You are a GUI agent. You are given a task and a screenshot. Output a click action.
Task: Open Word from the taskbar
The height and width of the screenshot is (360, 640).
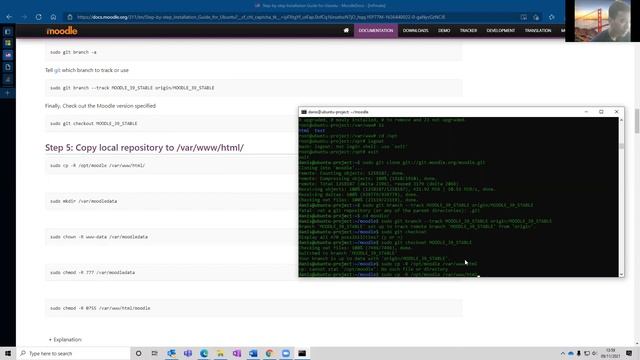click(253, 353)
